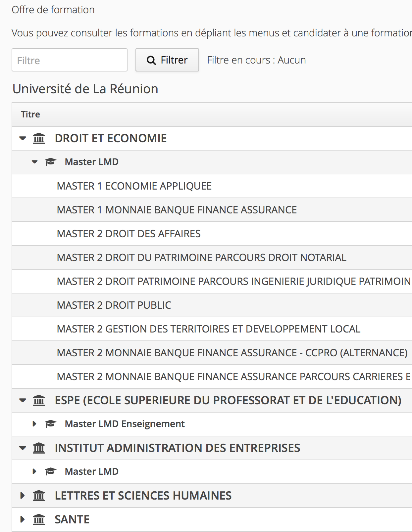This screenshot has height=532, width=412.
Task: Collapse Master LMD under DROIT ET ECONOMIE
Action: [34, 162]
